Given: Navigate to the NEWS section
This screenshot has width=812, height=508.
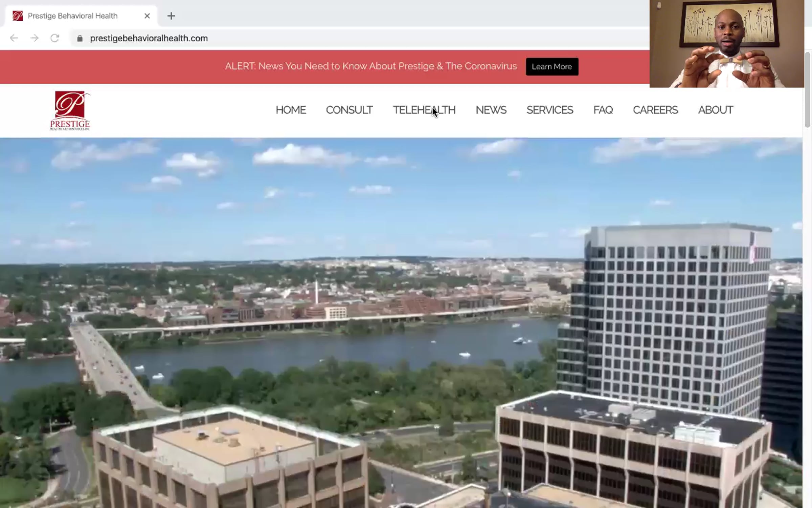Looking at the screenshot, I should pyautogui.click(x=491, y=110).
